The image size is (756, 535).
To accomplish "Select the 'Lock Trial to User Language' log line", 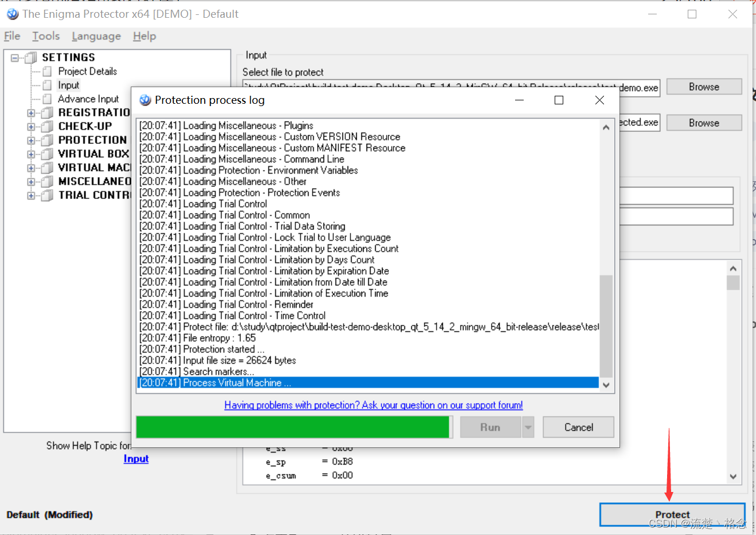I will (x=368, y=237).
